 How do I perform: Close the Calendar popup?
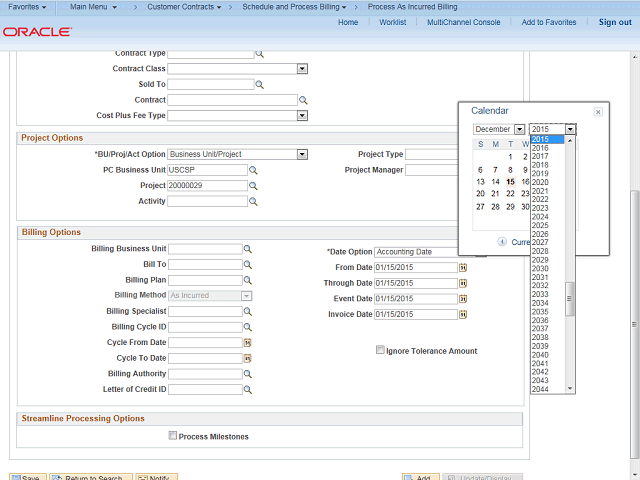point(598,112)
